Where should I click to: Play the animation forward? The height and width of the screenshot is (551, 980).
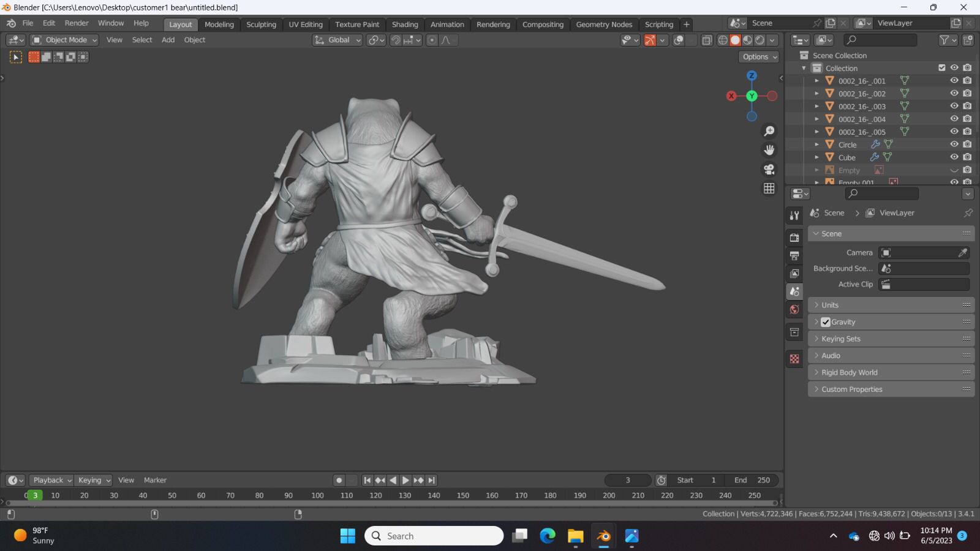click(405, 481)
